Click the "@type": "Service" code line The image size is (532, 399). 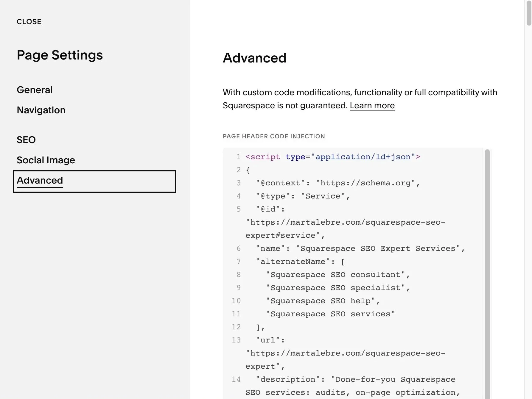click(x=303, y=196)
